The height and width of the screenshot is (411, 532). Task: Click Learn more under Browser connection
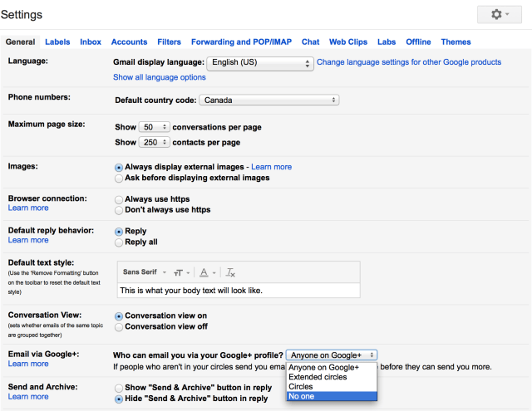[28, 208]
